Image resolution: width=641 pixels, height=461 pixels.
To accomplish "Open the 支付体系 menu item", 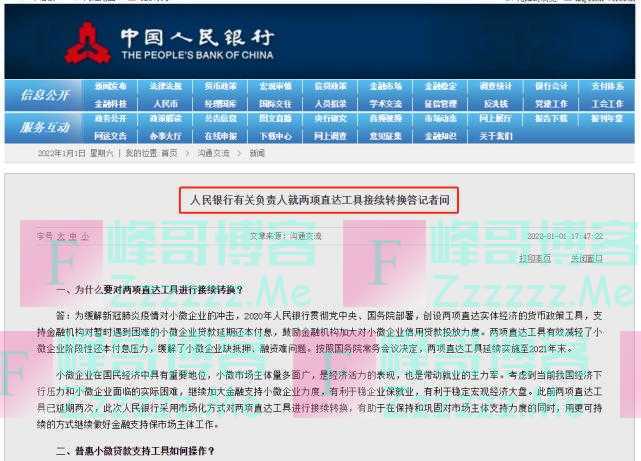I will [607, 86].
